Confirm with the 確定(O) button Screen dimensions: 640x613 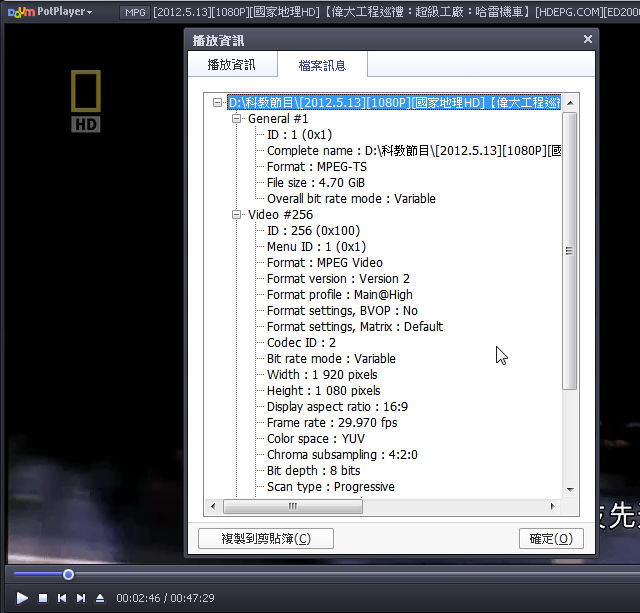point(551,539)
